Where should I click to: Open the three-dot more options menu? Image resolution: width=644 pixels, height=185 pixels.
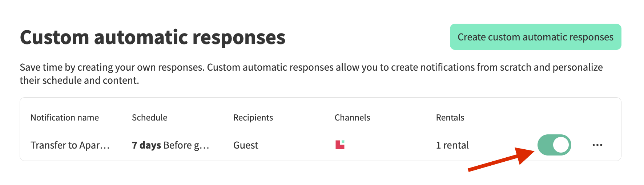(x=597, y=145)
